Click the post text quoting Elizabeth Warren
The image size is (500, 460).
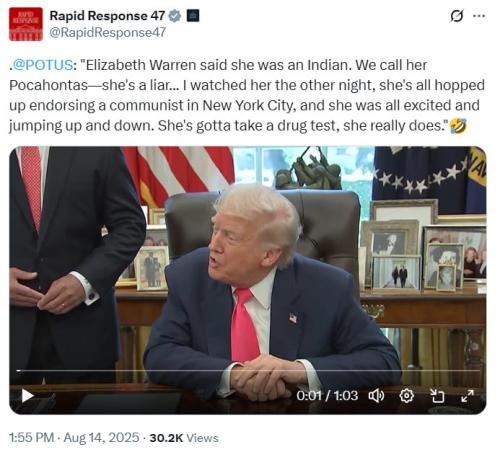[x=247, y=95]
